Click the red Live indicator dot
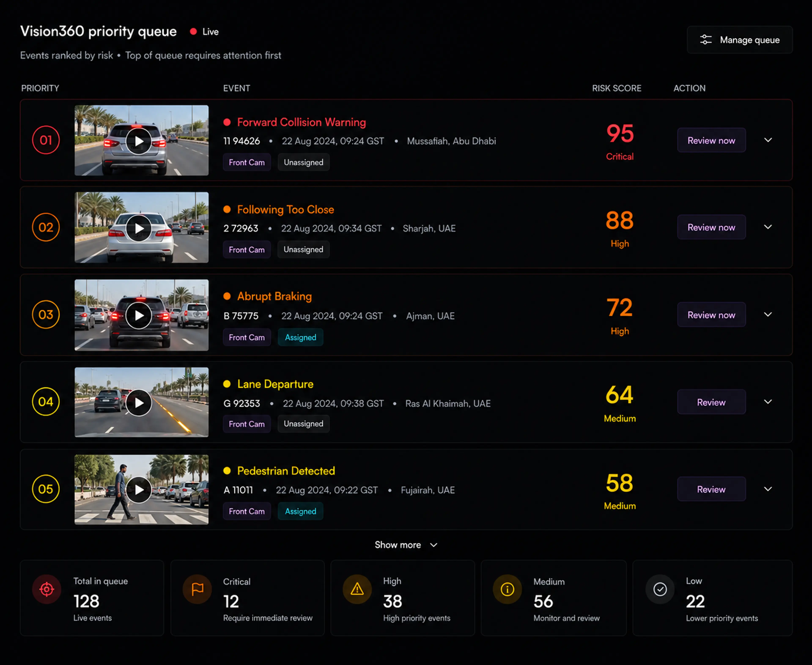 click(193, 32)
